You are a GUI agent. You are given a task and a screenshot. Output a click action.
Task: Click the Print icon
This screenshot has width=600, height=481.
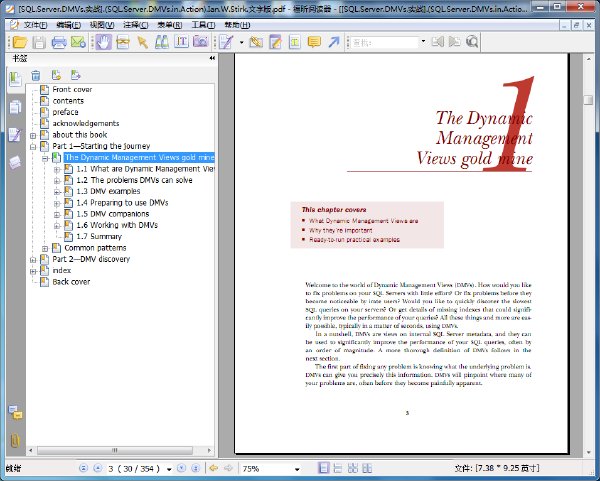(x=59, y=42)
